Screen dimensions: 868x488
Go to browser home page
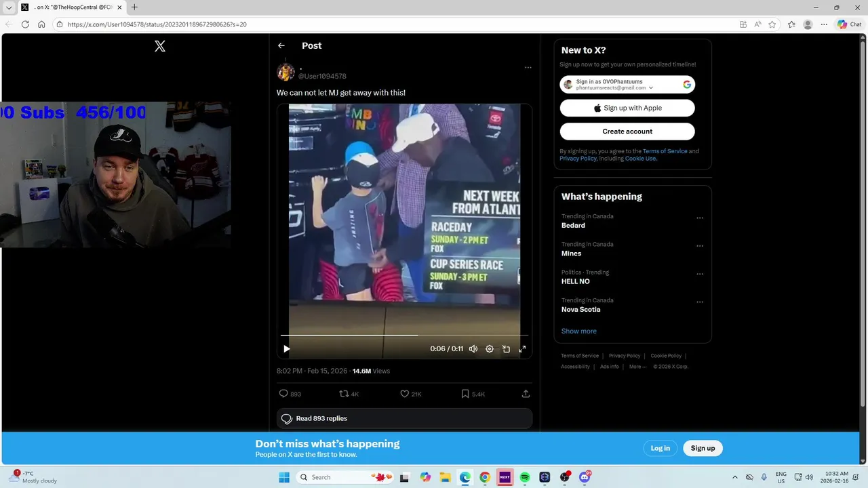41,24
